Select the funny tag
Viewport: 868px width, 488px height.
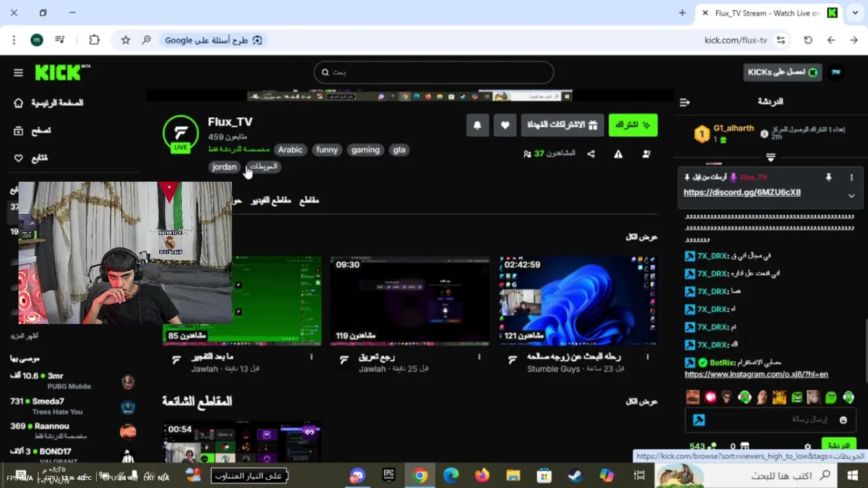[x=327, y=150]
